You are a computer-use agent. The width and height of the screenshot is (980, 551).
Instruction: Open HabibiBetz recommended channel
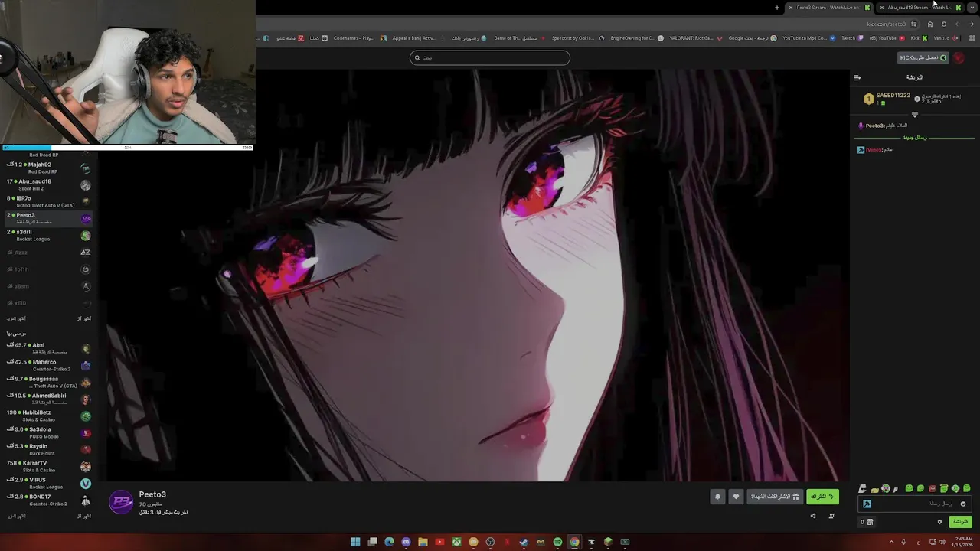pyautogui.click(x=49, y=416)
